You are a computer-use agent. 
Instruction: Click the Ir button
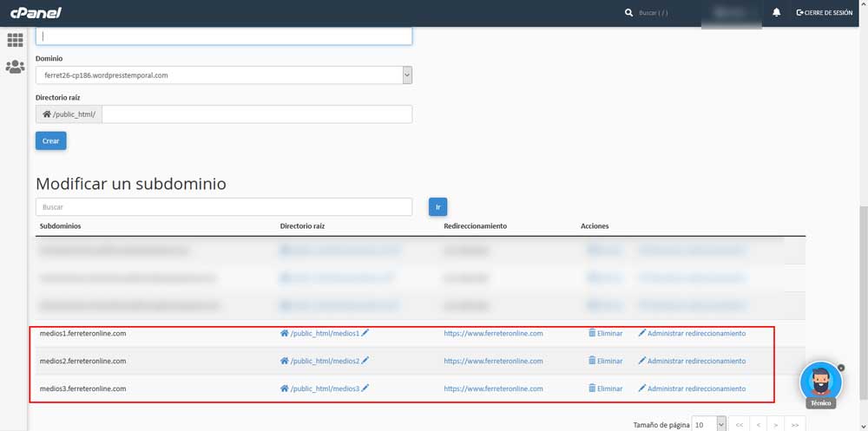437,207
